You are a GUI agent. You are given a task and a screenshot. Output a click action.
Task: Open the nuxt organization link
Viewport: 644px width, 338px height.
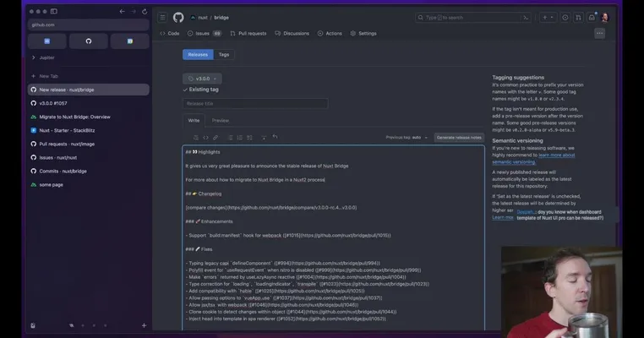click(x=203, y=18)
